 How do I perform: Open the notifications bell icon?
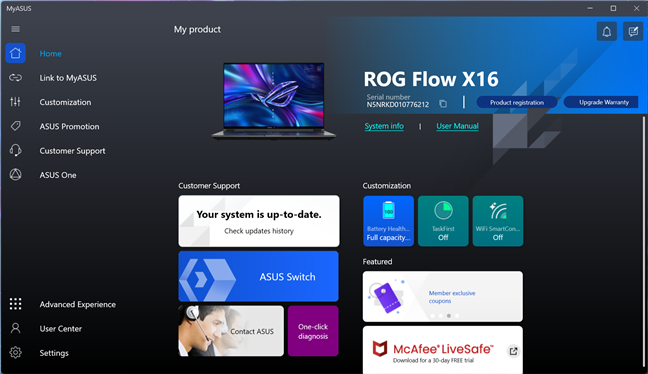607,31
